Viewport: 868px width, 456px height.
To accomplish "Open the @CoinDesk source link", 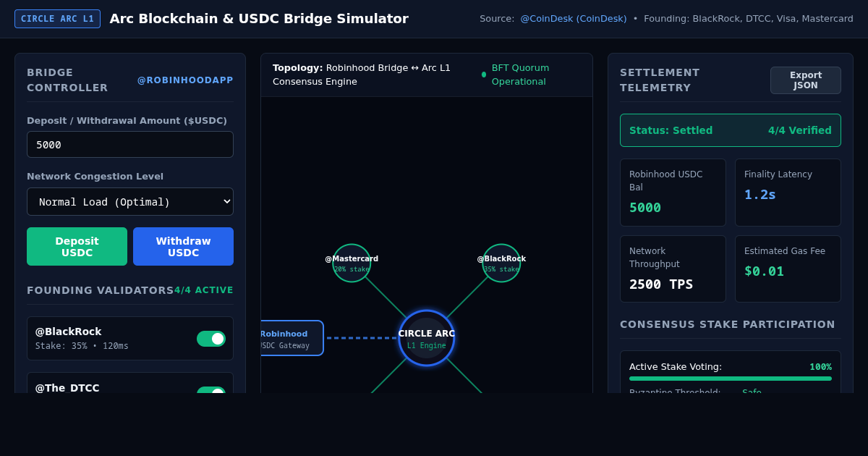I will click(x=574, y=19).
